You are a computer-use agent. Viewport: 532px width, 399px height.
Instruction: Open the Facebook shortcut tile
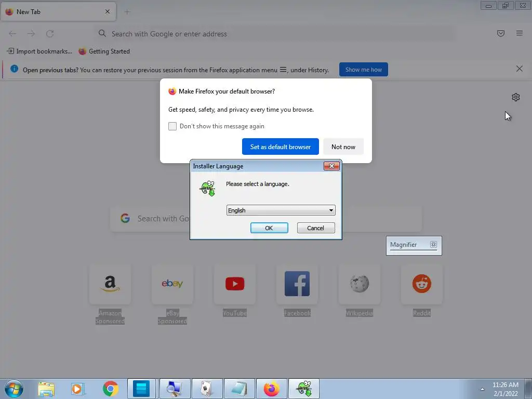pyautogui.click(x=297, y=284)
